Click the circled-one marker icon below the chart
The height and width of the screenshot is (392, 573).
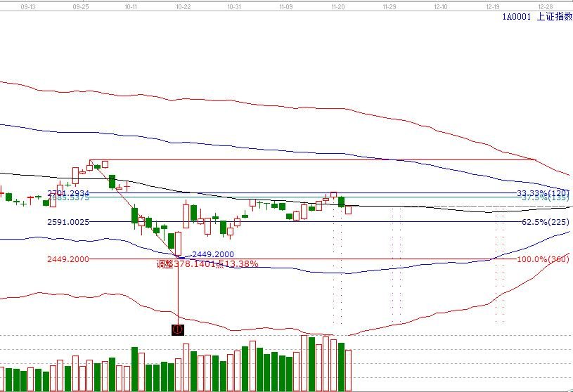click(x=178, y=329)
